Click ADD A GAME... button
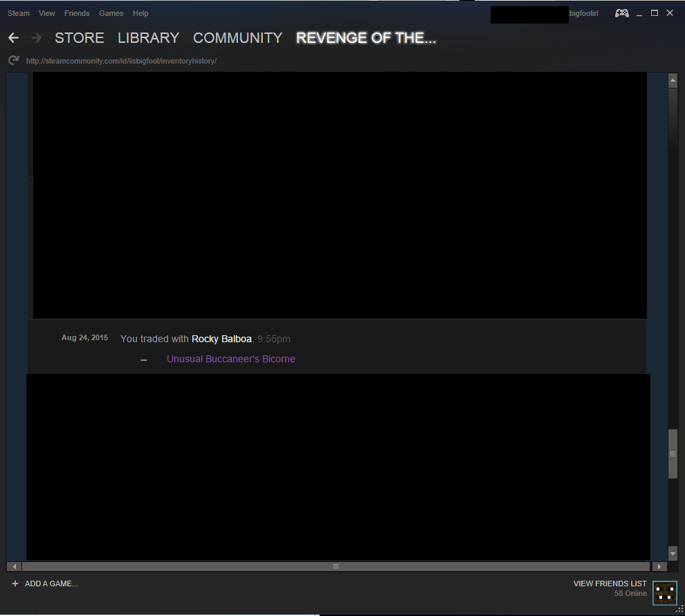This screenshot has height=616, width=685. pos(51,584)
